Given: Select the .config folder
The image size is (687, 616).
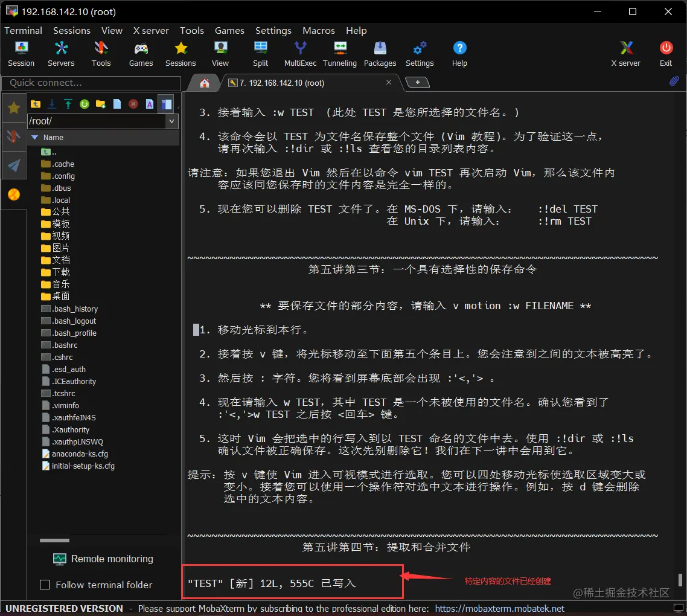Looking at the screenshot, I should tap(58, 176).
